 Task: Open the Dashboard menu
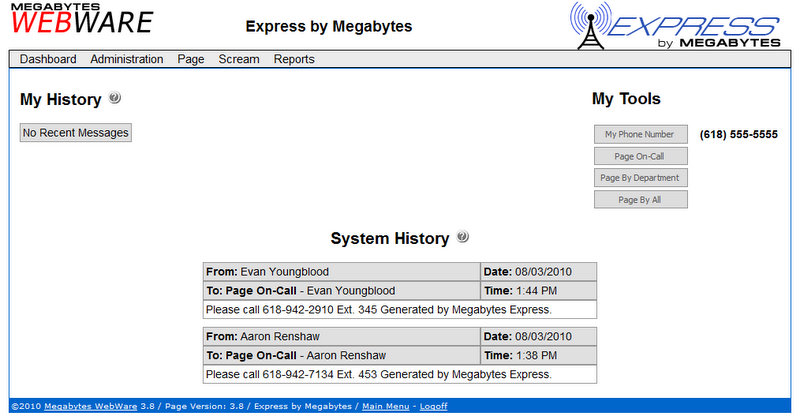[48, 59]
